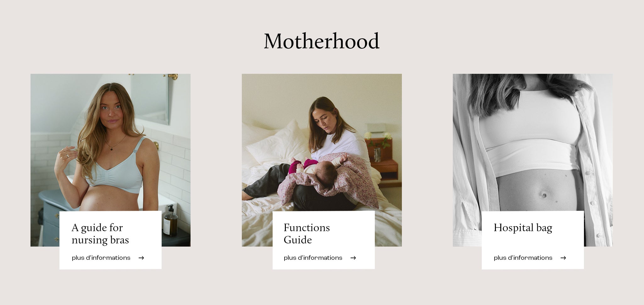The image size is (644, 305).
Task: Select the 'Hospital bag' card title
Action: pos(523,228)
